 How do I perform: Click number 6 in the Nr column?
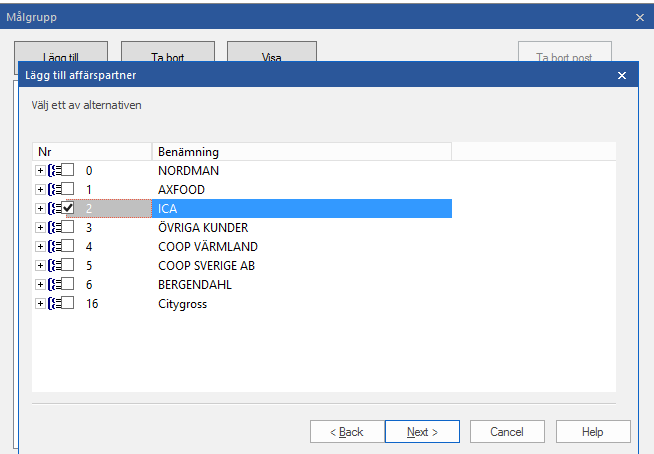[x=89, y=285]
